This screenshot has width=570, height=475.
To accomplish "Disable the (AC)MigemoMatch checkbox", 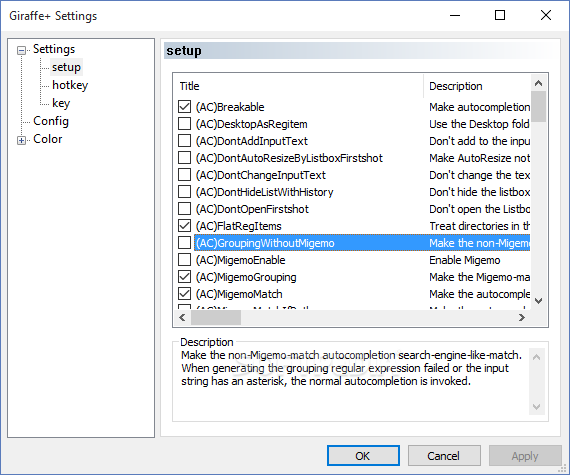I will coord(184,294).
